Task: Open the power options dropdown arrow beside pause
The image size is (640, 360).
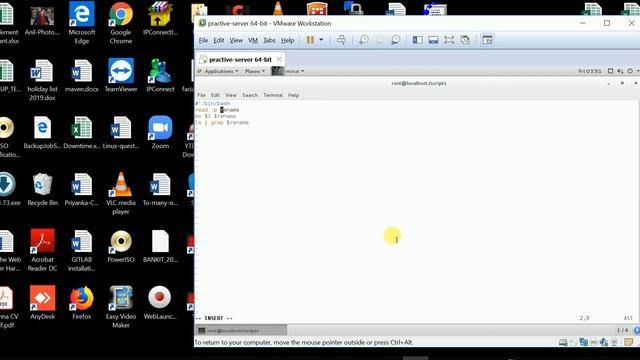Action: click(321, 40)
